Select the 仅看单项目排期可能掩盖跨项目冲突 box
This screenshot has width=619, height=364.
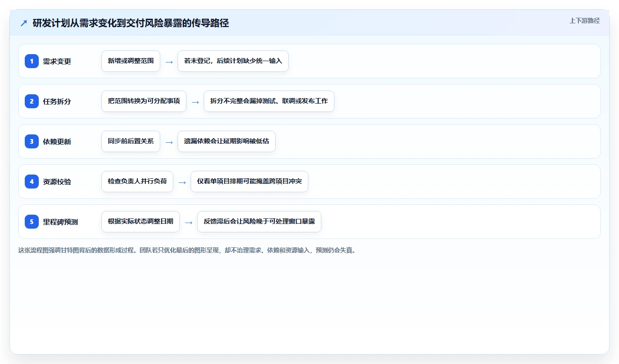pos(249,182)
